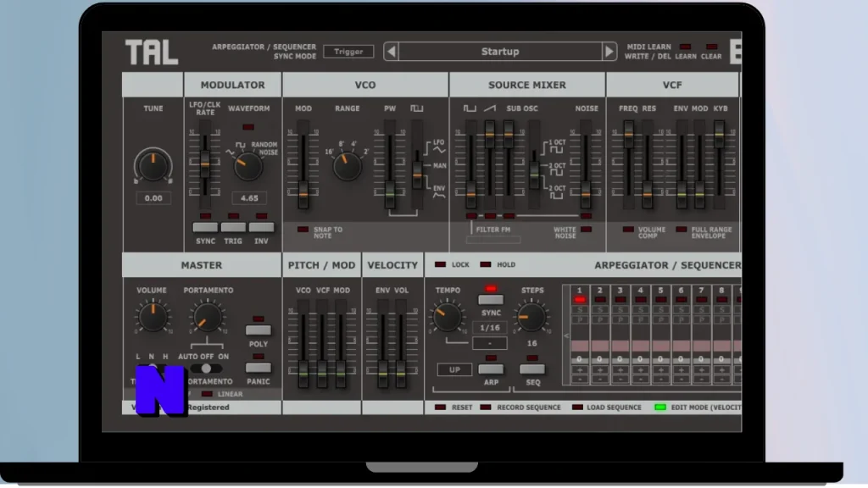868x488 pixels.
Task: Click the pitch/mod VCO slider handle
Action: pyautogui.click(x=303, y=374)
